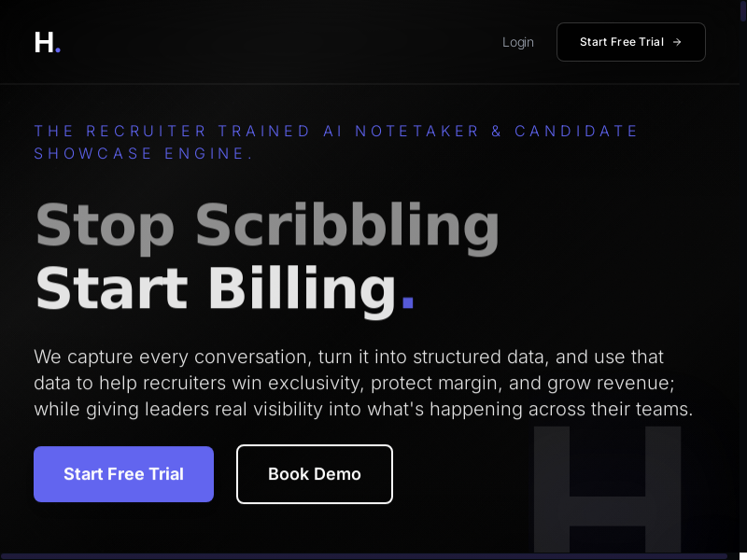The width and height of the screenshot is (747, 560).
Task: Click the horizontal scrollbar thumb at bottom
Action: [364, 556]
